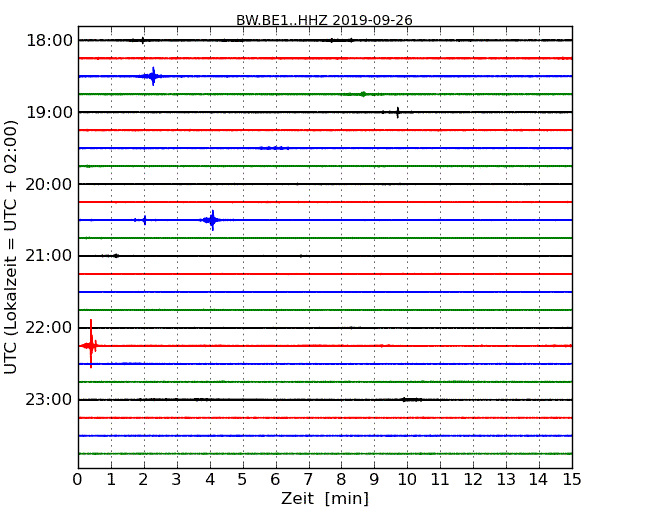Click x-axis tick label 12
Image resolution: width=650 pixels, height=520 pixels.
(473, 480)
